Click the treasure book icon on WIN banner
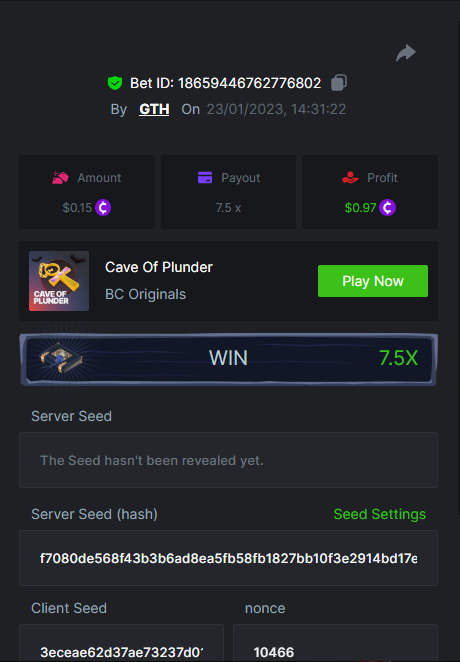The height and width of the screenshot is (662, 460). [60, 358]
